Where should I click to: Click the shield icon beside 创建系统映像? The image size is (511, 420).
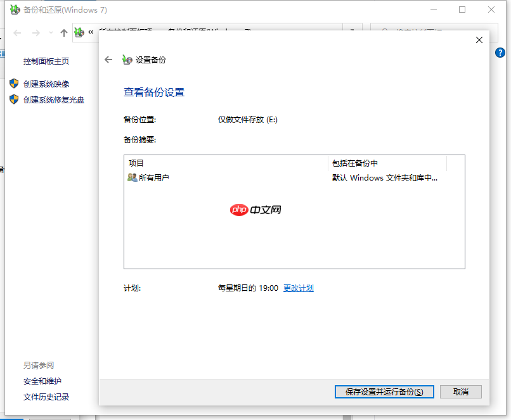13,83
